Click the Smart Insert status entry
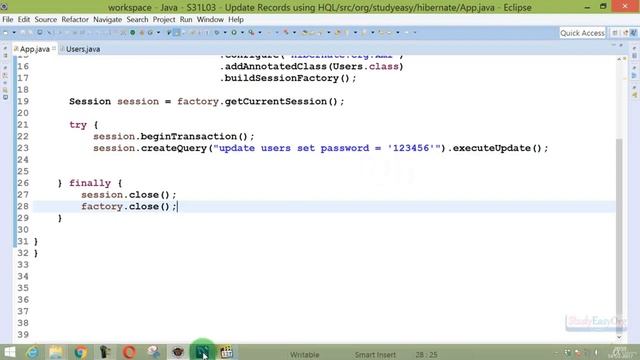Image resolution: width=640 pixels, height=360 pixels. point(375,355)
